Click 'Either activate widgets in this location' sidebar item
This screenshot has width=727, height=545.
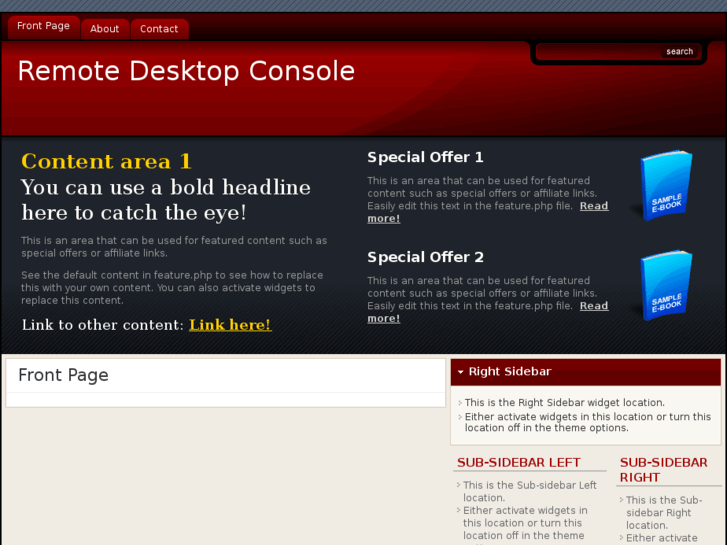(587, 422)
